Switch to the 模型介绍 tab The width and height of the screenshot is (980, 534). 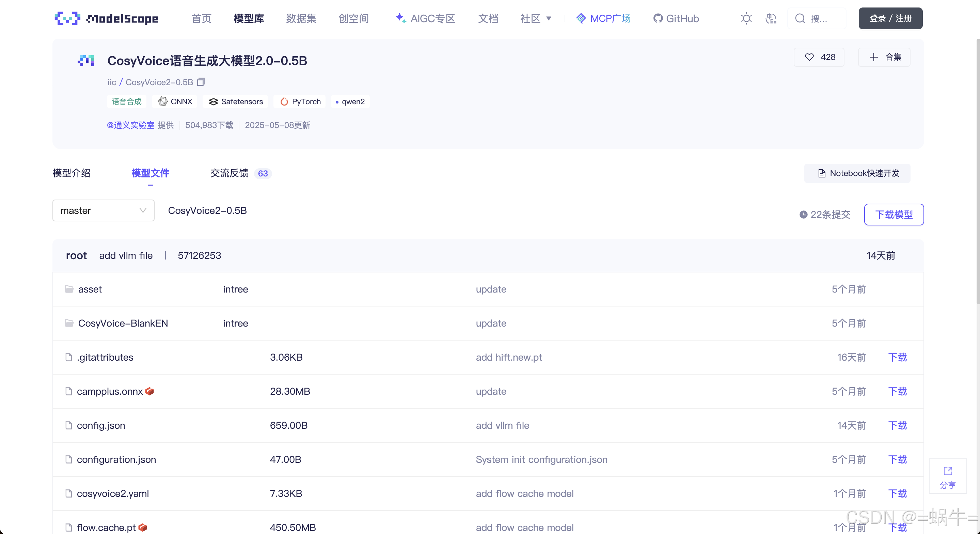[71, 173]
